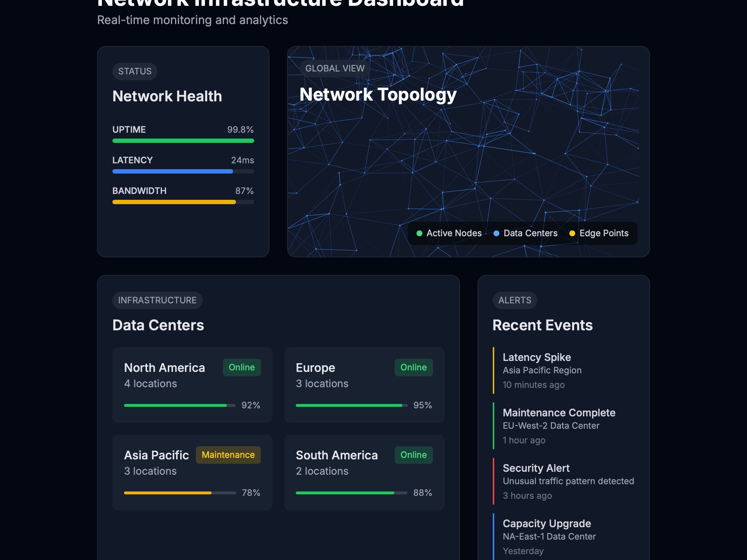Switch to the Network Topology view

tap(378, 94)
